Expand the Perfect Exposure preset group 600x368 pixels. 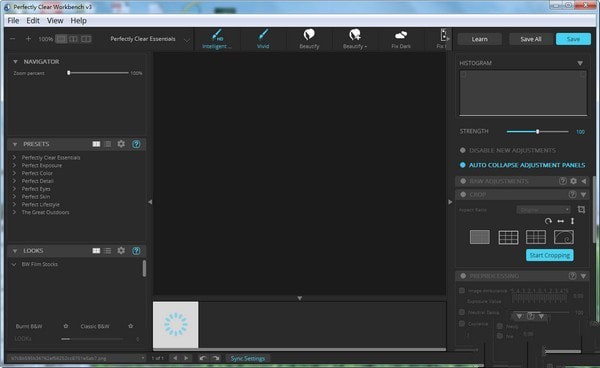pyautogui.click(x=14, y=165)
